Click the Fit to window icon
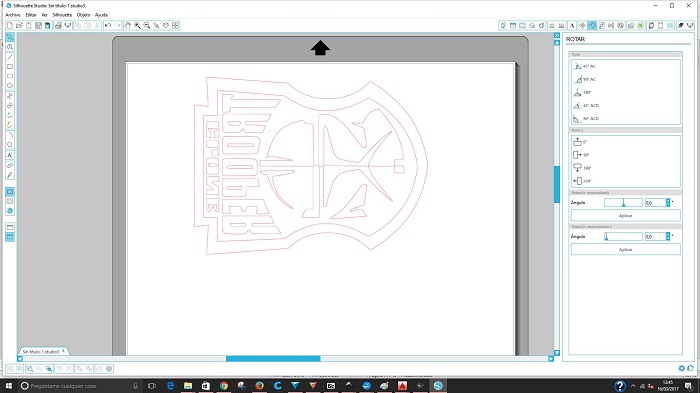 coord(175,25)
